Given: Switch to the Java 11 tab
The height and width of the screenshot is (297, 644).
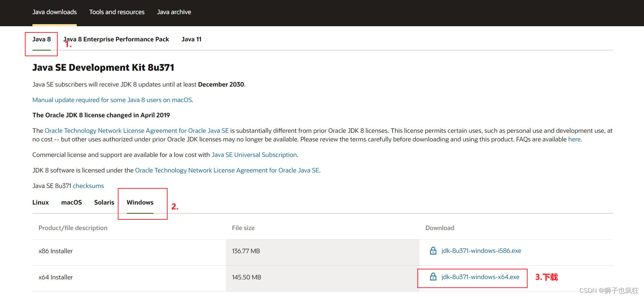Looking at the screenshot, I should click(191, 39).
